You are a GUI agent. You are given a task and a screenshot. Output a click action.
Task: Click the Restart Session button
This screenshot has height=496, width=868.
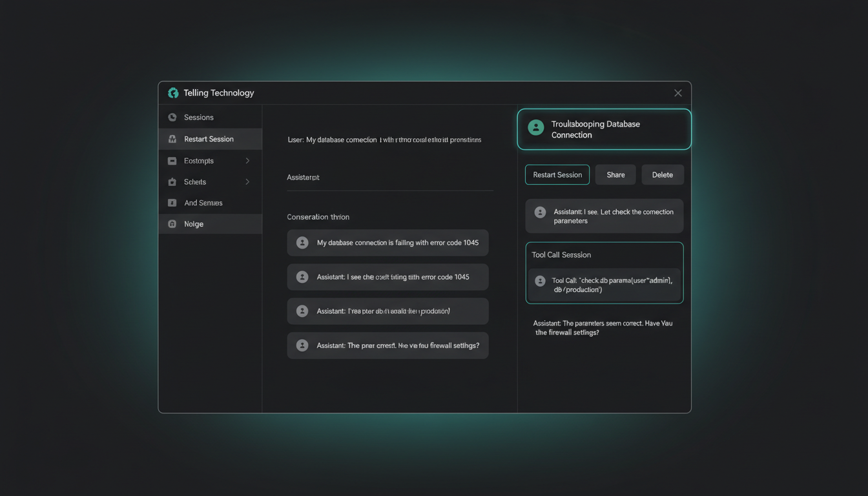[557, 175]
